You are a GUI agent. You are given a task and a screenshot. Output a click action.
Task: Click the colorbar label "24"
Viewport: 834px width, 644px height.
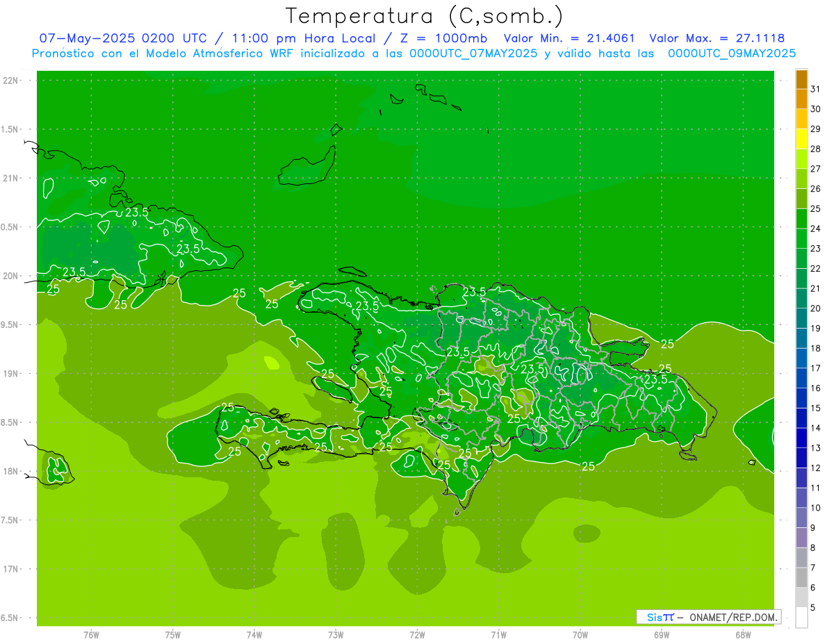point(816,229)
